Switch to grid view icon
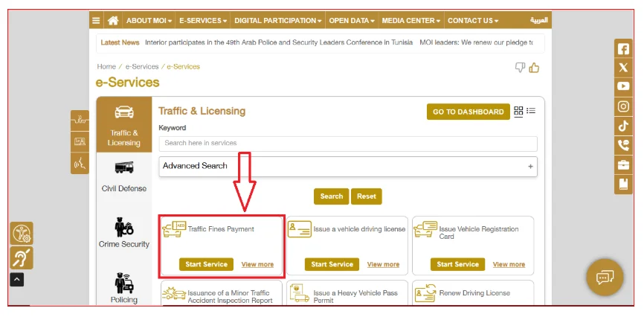 point(518,111)
